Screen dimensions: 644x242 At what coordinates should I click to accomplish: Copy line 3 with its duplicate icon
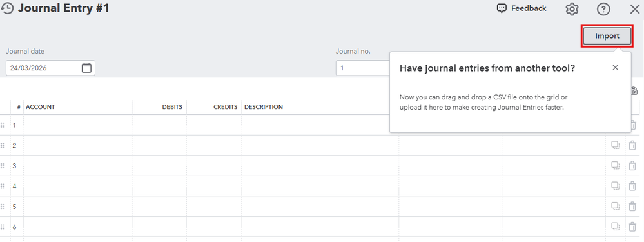tap(615, 166)
